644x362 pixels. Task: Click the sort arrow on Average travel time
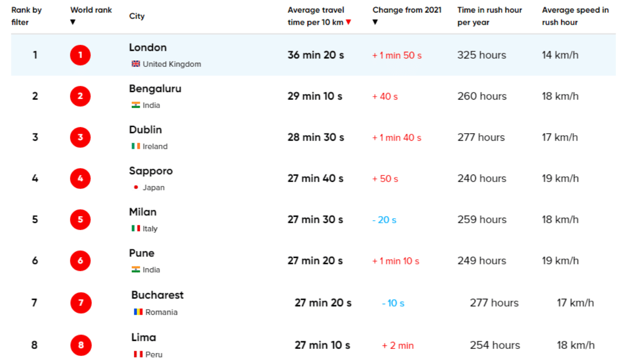coord(349,22)
